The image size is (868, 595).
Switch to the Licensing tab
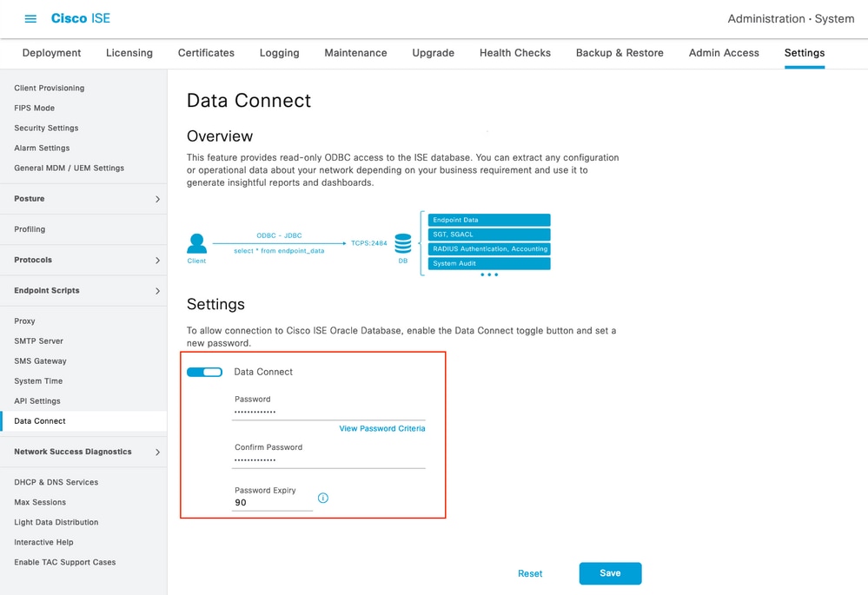(x=129, y=53)
